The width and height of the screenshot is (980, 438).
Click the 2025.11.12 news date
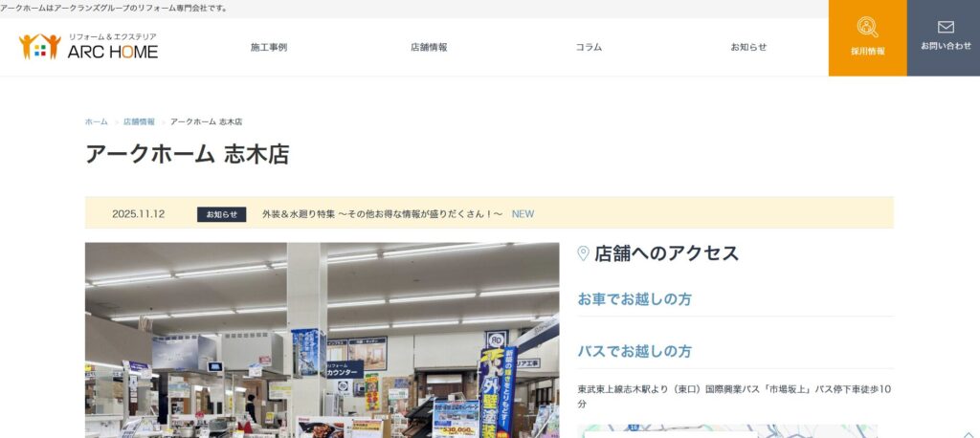139,213
